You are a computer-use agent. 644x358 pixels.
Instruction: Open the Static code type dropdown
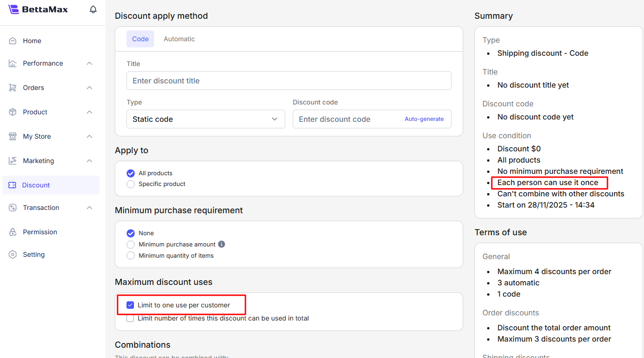[206, 119]
